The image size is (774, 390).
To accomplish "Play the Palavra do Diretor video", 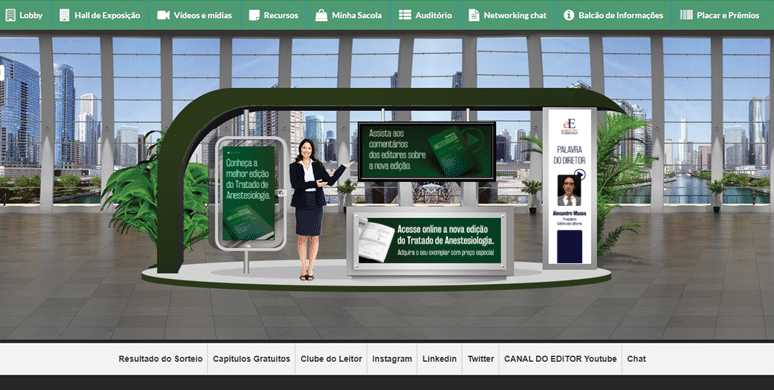I will [x=580, y=174].
